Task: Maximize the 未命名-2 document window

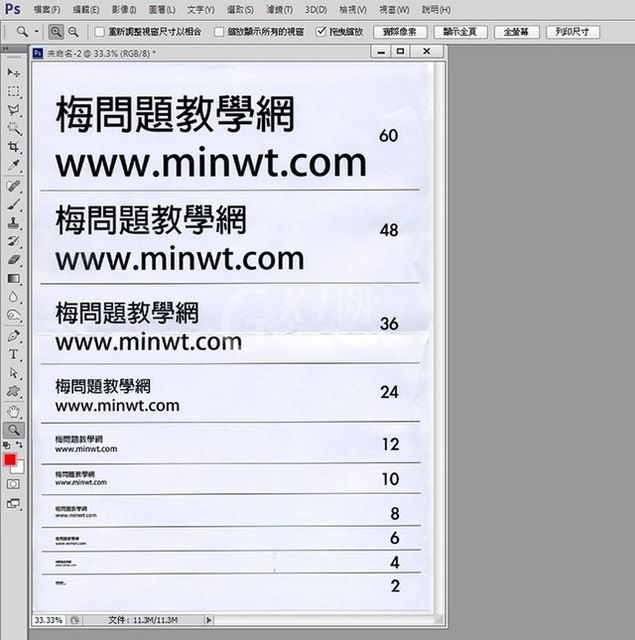Action: tap(400, 51)
